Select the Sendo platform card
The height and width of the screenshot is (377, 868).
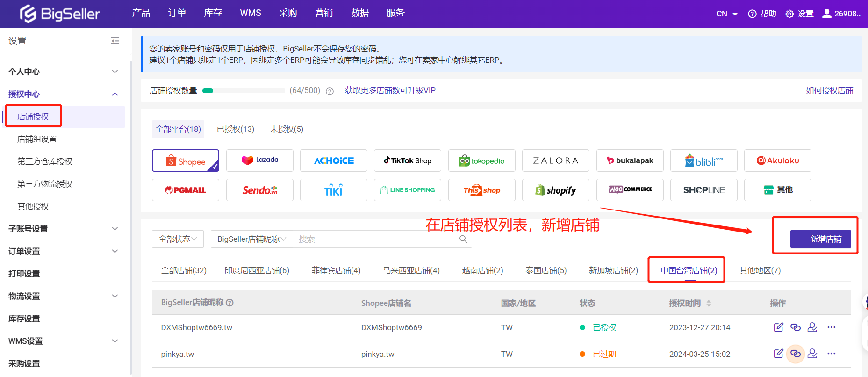(x=260, y=190)
